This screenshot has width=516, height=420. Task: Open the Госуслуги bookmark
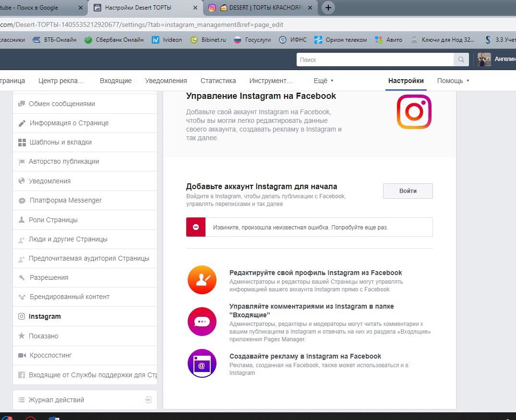pyautogui.click(x=252, y=40)
